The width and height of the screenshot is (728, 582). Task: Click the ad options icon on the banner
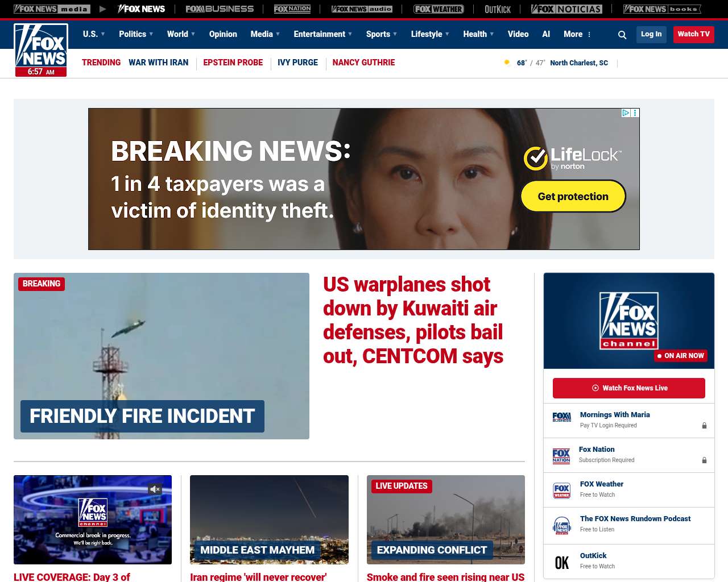(635, 113)
